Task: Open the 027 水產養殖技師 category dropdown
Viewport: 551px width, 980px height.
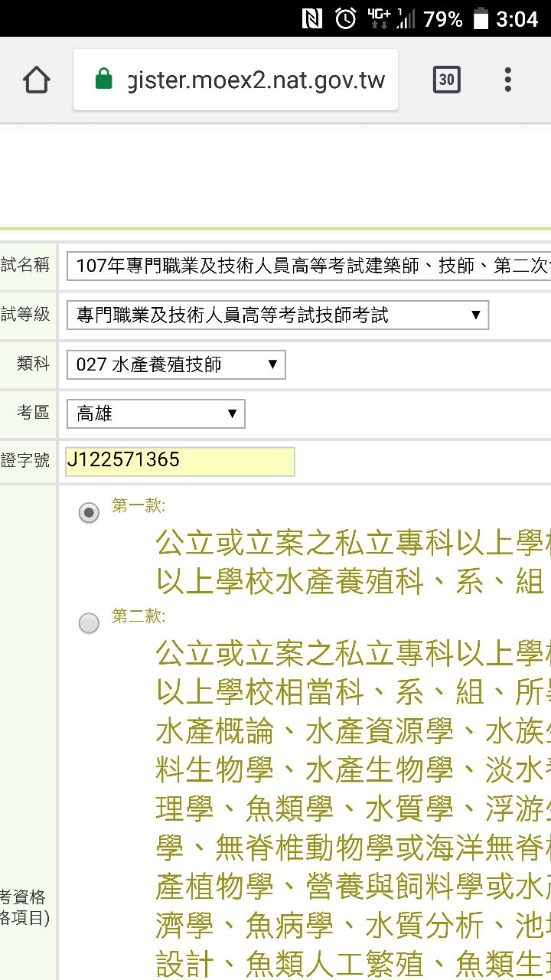Action: 176,364
